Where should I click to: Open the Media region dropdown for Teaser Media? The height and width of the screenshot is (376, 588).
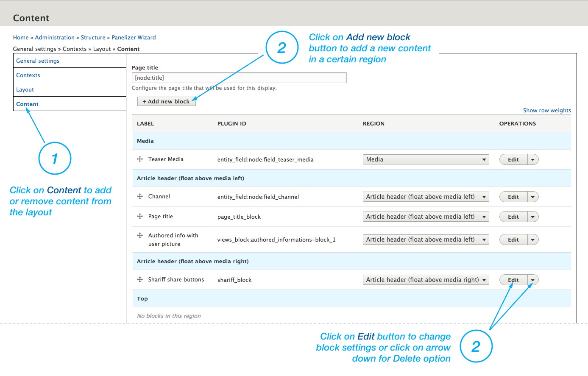(426, 160)
